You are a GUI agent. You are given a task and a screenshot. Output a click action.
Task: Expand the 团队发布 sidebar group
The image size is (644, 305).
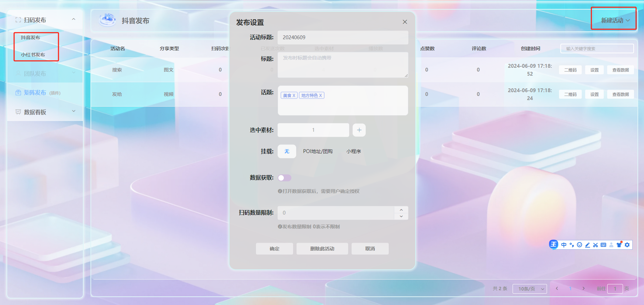(73, 73)
